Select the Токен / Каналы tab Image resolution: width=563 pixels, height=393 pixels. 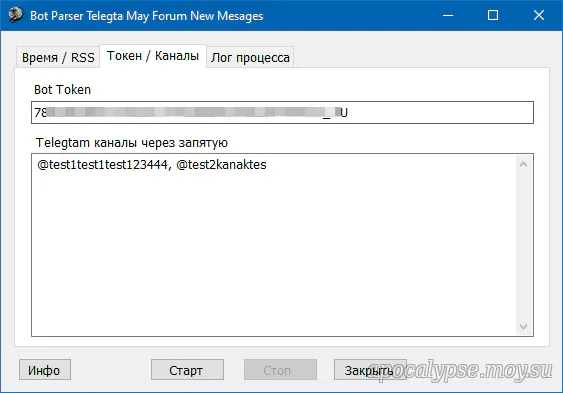coord(153,56)
